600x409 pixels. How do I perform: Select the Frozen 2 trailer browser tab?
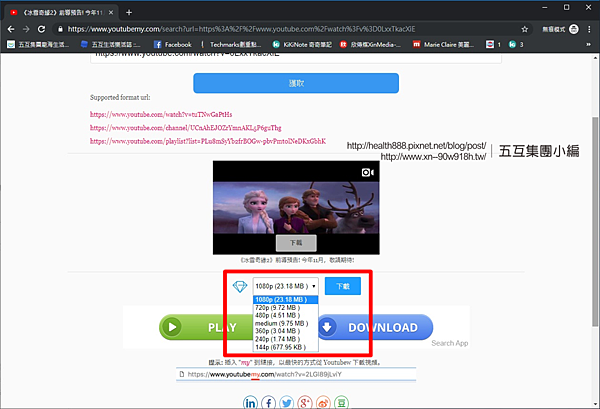coord(61,13)
